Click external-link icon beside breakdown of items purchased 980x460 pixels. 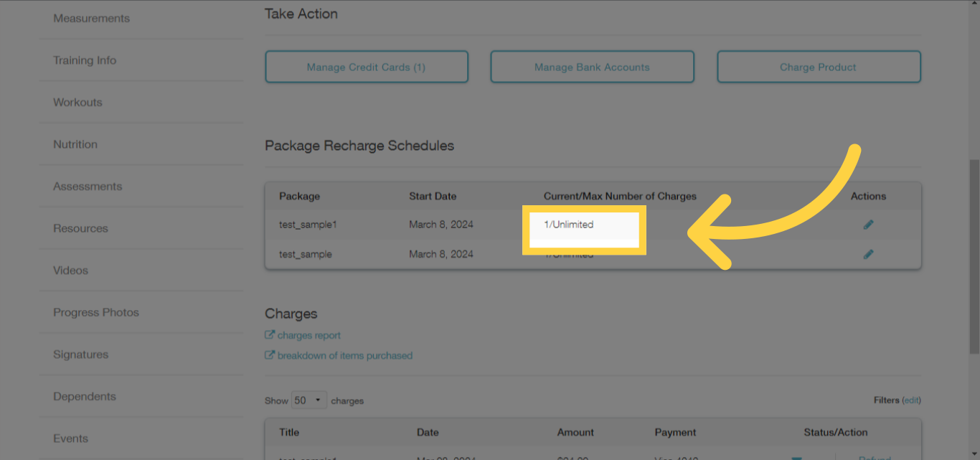click(x=270, y=355)
